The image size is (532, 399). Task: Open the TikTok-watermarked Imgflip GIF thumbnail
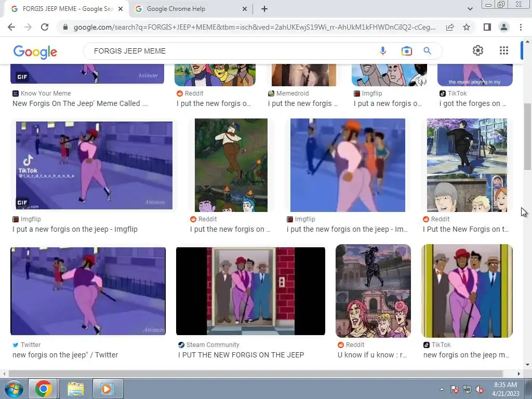(94, 165)
